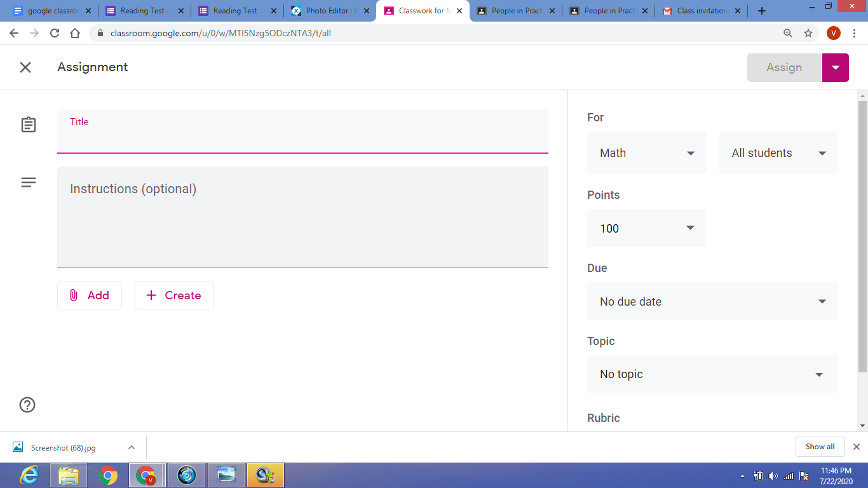
Task: Close the Photo Editor tab
Action: point(366,11)
